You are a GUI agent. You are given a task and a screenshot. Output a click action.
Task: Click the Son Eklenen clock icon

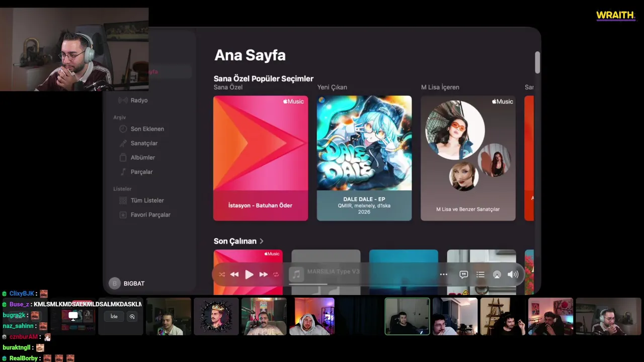pyautogui.click(x=123, y=129)
